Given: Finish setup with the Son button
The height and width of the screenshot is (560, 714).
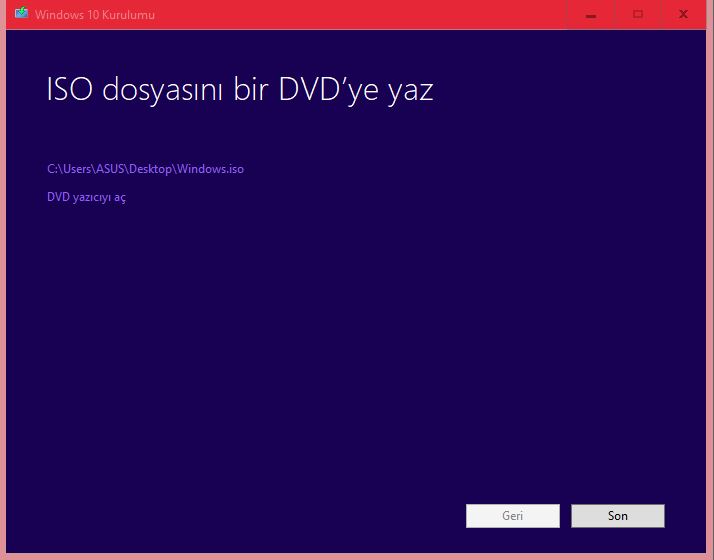Looking at the screenshot, I should 618,516.
